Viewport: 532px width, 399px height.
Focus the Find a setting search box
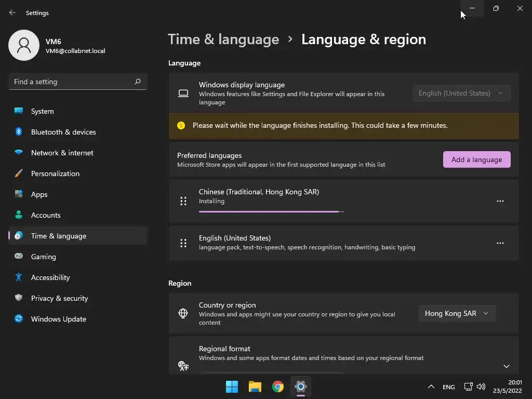[x=78, y=82]
